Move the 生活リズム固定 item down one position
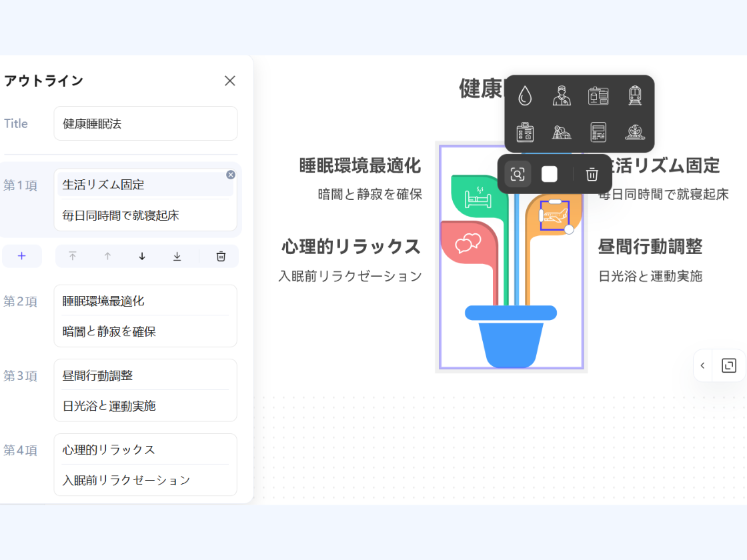747x560 pixels. tap(140, 256)
